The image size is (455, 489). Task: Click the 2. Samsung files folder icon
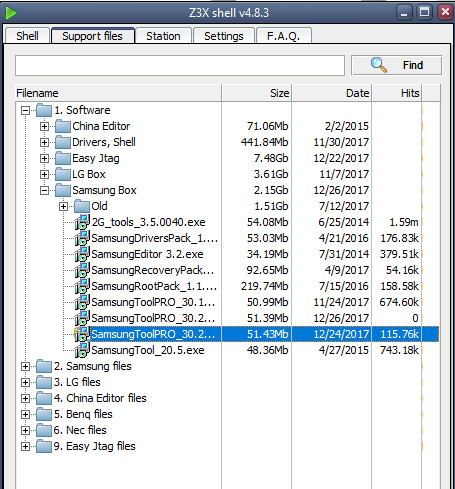click(x=44, y=366)
